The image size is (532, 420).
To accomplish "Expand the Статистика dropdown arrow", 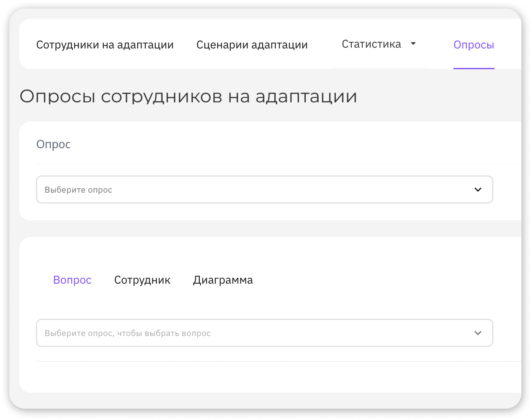I will pyautogui.click(x=413, y=44).
